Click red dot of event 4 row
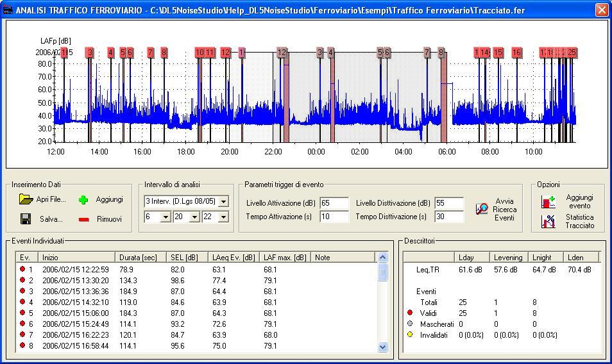 pos(22,302)
